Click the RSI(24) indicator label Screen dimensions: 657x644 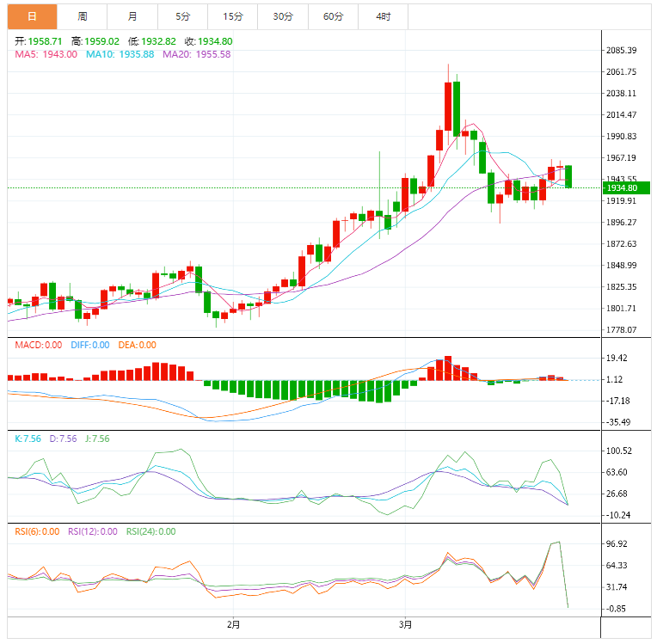[x=150, y=531]
